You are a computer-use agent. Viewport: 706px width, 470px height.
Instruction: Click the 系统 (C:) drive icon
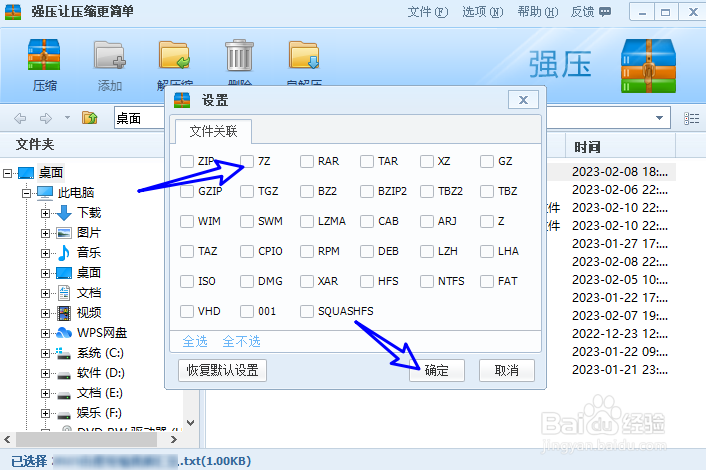[x=63, y=353]
